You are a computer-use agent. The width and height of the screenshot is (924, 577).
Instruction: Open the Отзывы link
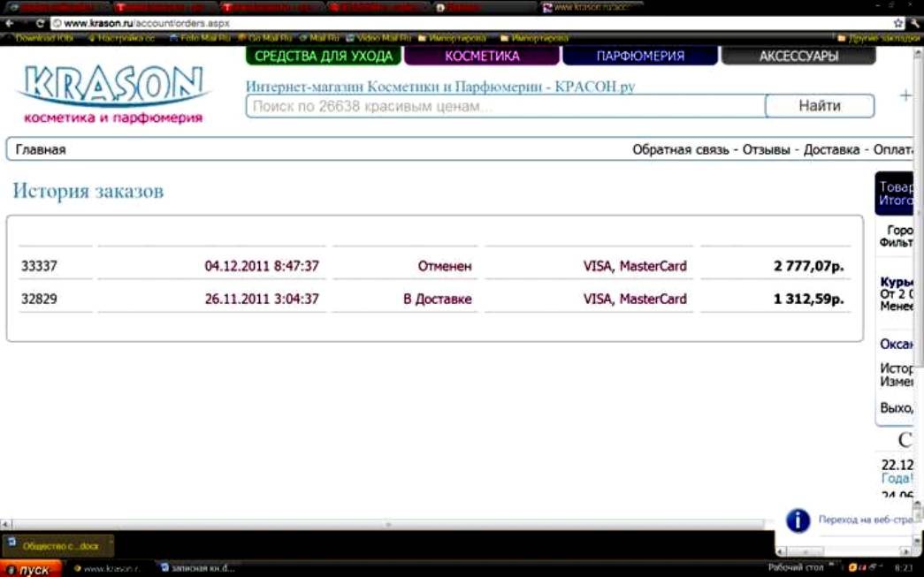pos(766,149)
